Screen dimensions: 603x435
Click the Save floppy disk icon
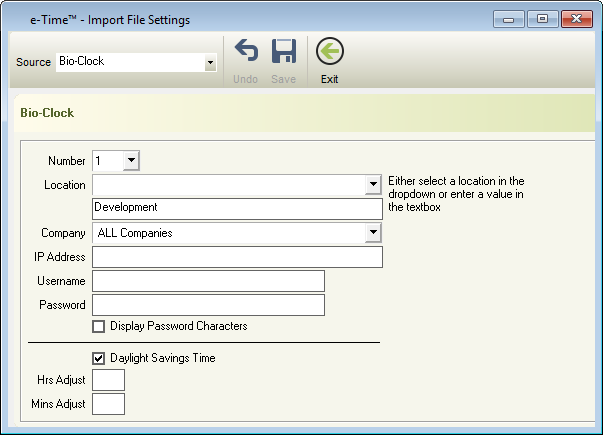(x=284, y=51)
